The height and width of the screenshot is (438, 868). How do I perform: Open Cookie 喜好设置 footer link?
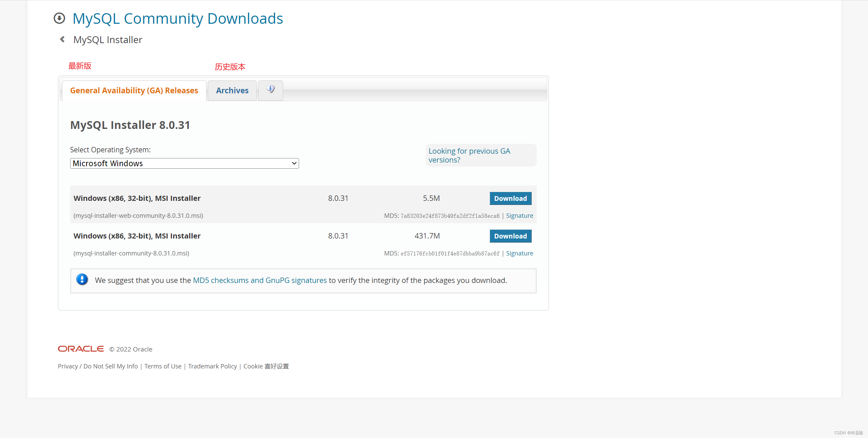pyautogui.click(x=266, y=366)
